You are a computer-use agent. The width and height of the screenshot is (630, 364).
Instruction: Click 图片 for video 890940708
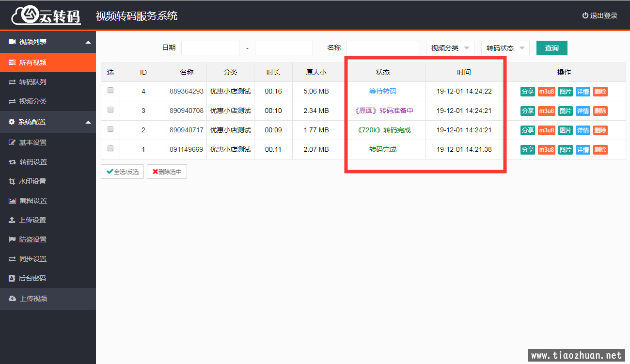[x=566, y=111]
